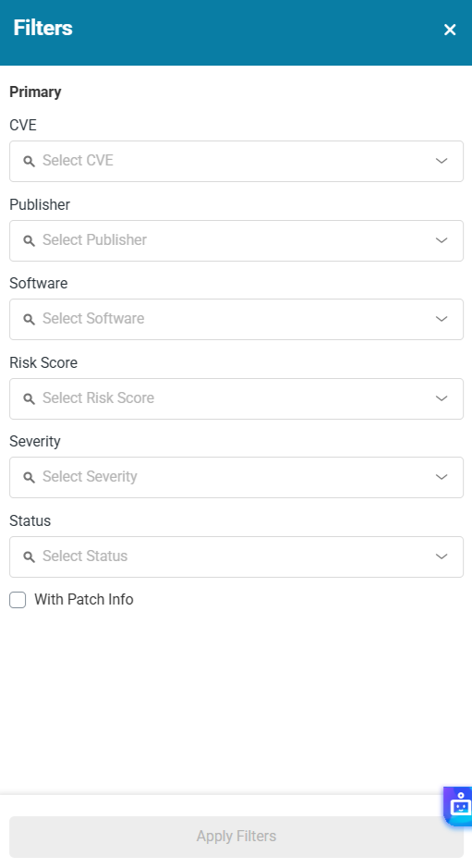This screenshot has height=868, width=472.
Task: Expand the Publisher dropdown arrow
Action: pyautogui.click(x=442, y=241)
